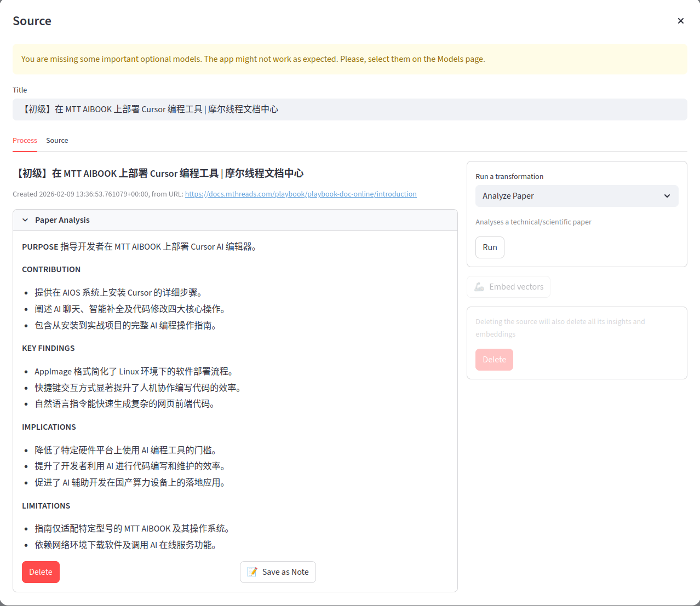Click the bullet starting 提升了开发者利用 AI
700x606 pixels.
coord(131,466)
